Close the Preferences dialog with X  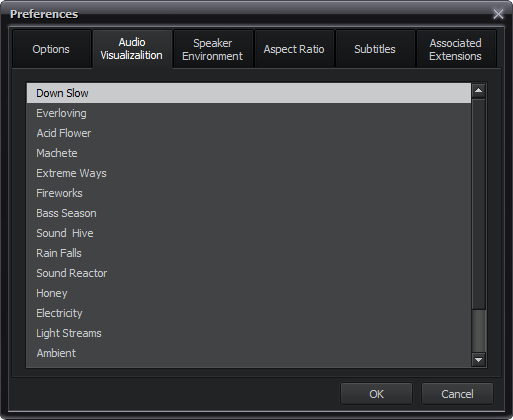[x=498, y=14]
